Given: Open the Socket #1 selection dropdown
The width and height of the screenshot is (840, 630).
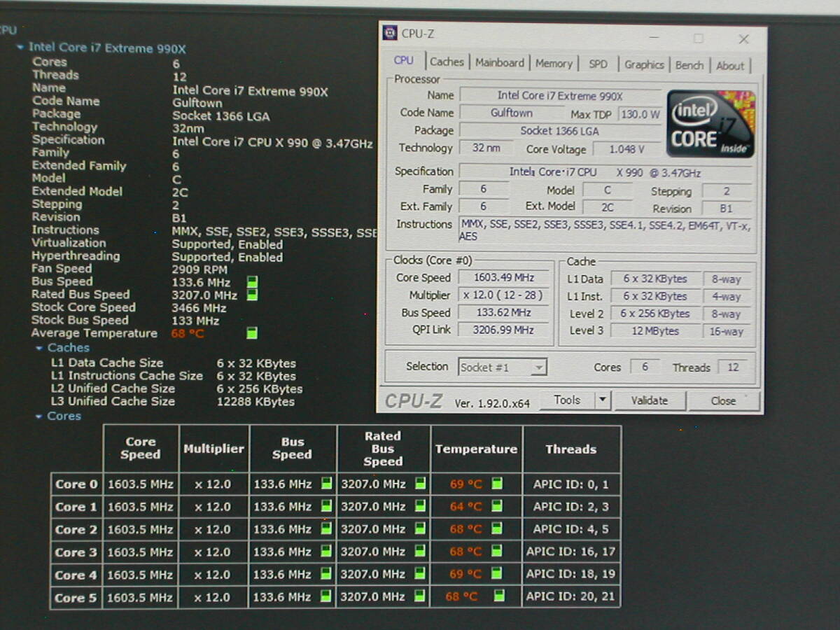Looking at the screenshot, I should (538, 367).
